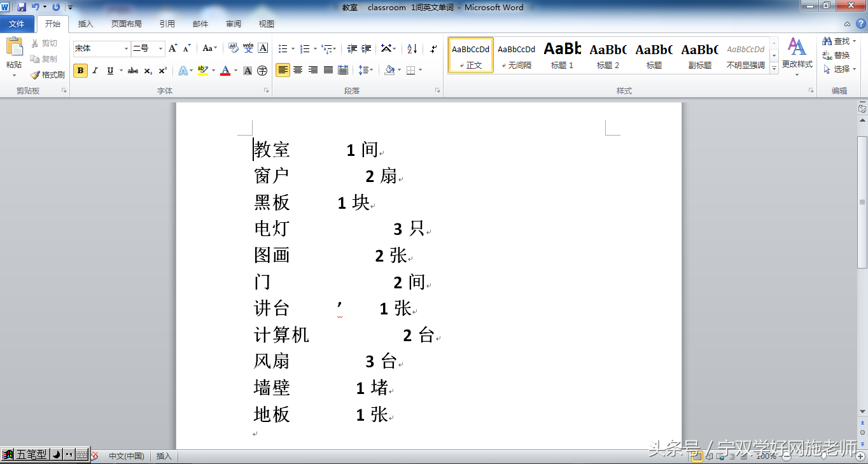Click the Character Shading icon

pos(248,71)
